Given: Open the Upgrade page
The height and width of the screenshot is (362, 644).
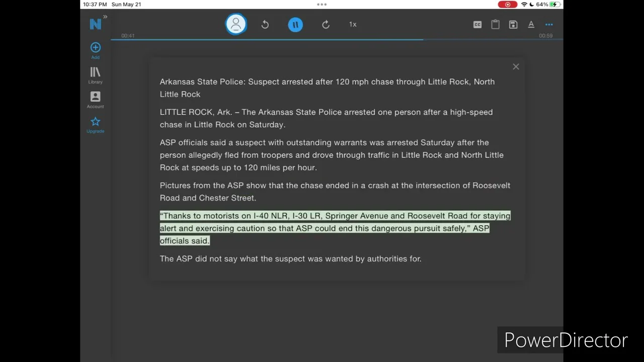Looking at the screenshot, I should coord(95,125).
